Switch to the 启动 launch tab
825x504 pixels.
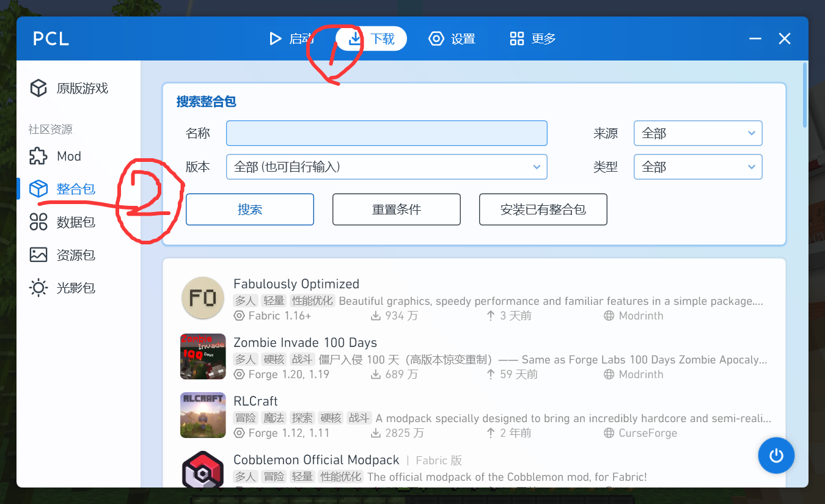point(291,39)
